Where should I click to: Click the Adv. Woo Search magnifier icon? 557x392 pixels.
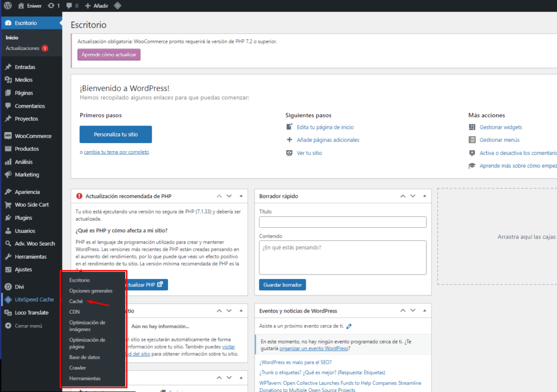coord(8,244)
